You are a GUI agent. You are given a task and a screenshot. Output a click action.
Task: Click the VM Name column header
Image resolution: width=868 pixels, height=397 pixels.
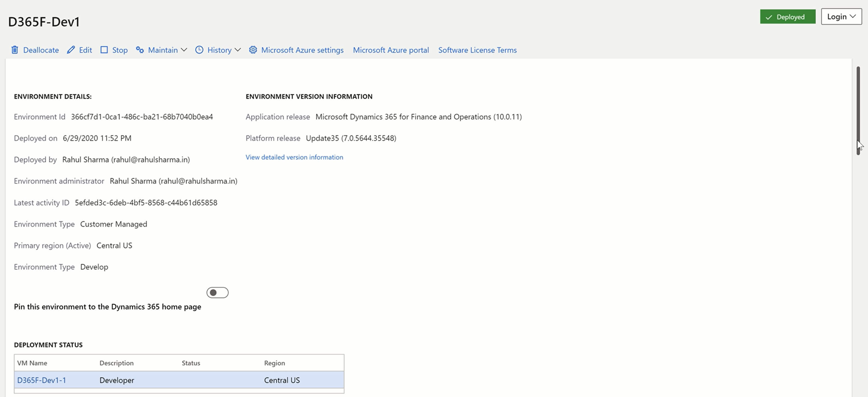click(32, 363)
